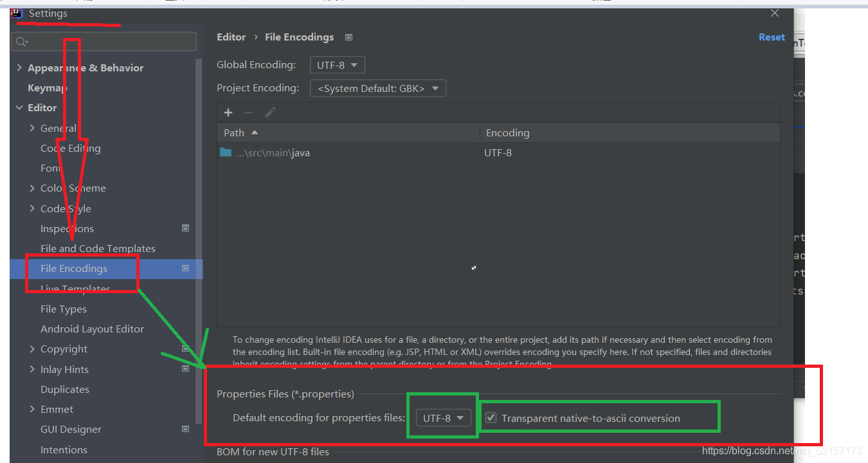
Task: Open File Types settings
Action: pyautogui.click(x=64, y=309)
